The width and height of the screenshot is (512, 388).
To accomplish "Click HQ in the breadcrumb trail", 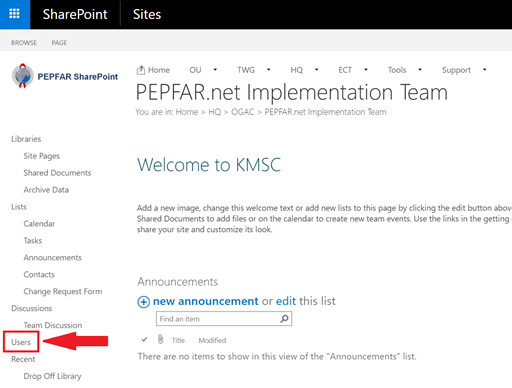I will (x=215, y=112).
